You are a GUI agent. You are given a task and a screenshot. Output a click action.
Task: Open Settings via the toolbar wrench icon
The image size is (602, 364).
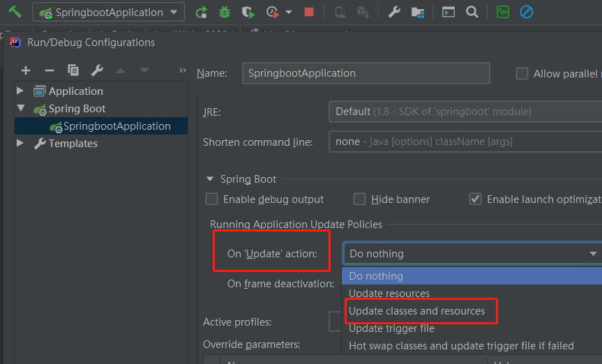394,13
